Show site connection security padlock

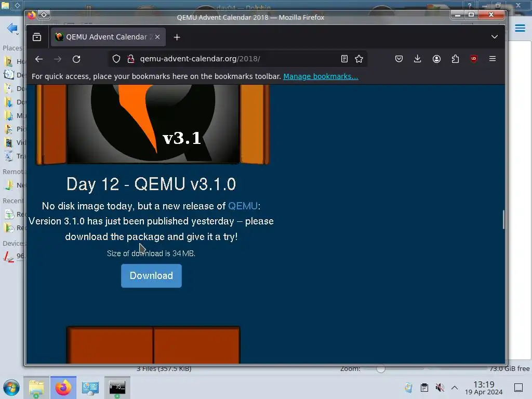click(x=130, y=59)
